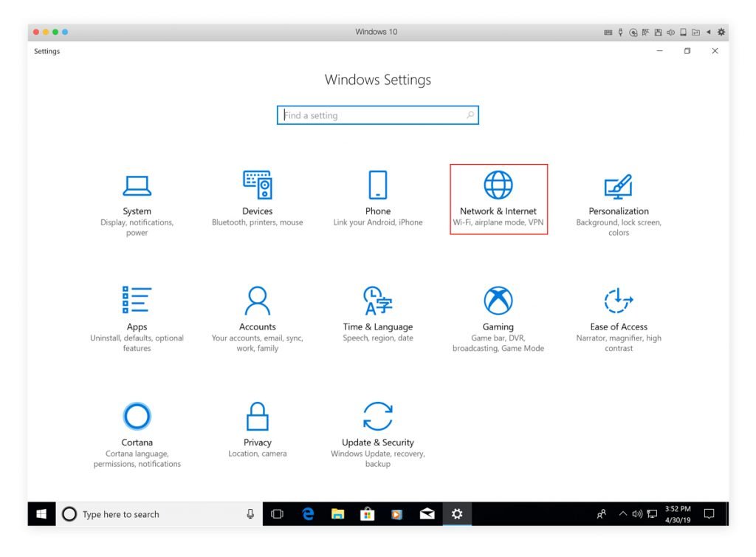Click the green full-screen button of the VM window
This screenshot has width=756, height=557.
55,32
